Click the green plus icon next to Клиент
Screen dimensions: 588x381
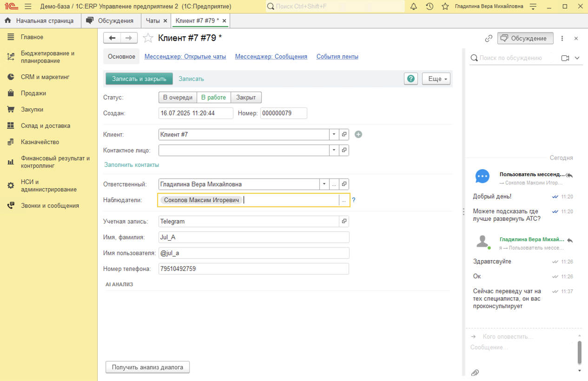(358, 134)
